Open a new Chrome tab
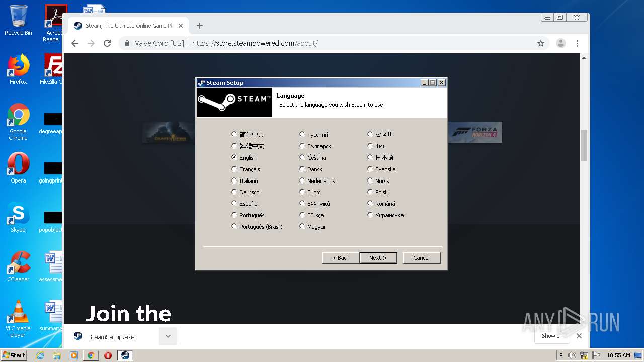 [x=200, y=26]
